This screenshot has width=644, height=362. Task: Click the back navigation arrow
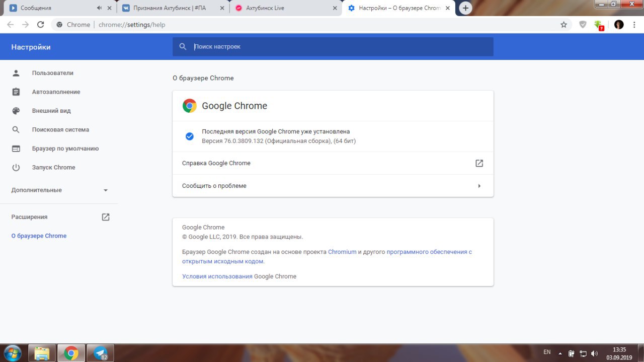click(10, 25)
